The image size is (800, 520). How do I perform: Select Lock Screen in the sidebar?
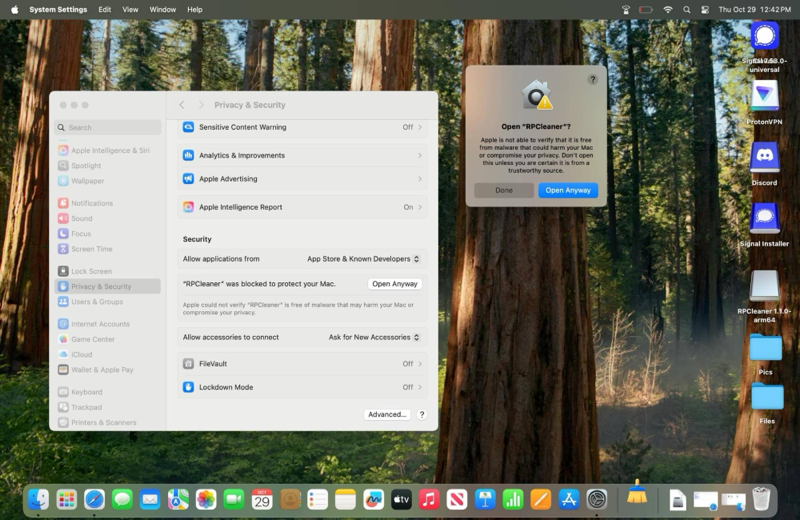click(108, 271)
